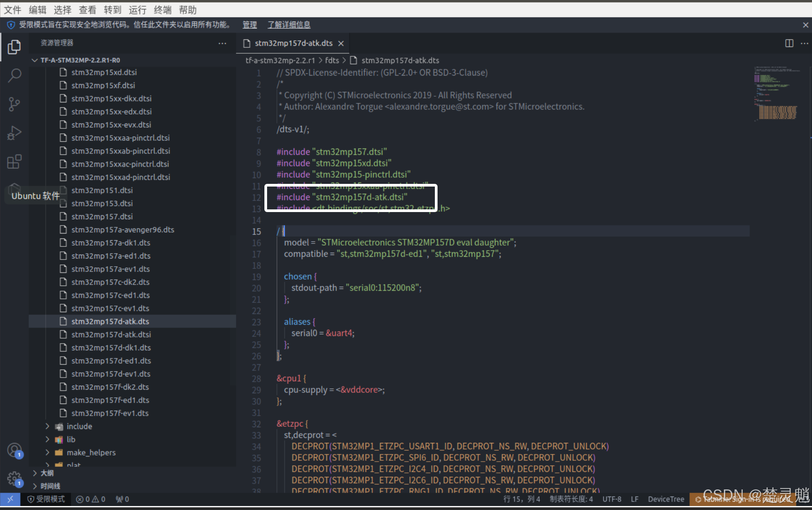812x510 pixels.
Task: Click the model string on line 16
Action: [x=415, y=242]
